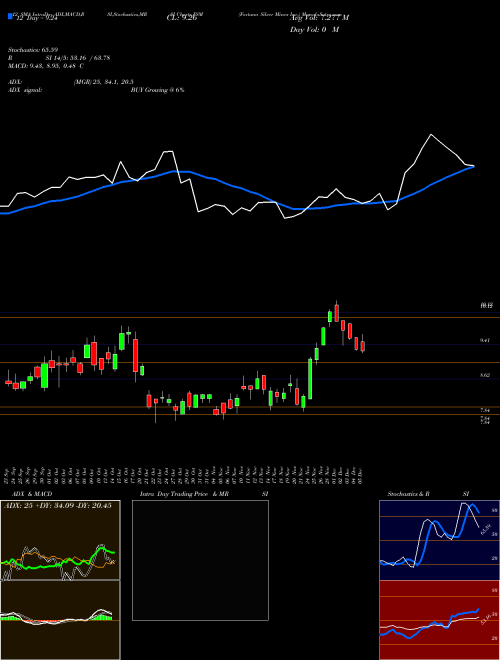Click the 9.41 price axis label
This screenshot has height=660, width=500.
[484, 340]
